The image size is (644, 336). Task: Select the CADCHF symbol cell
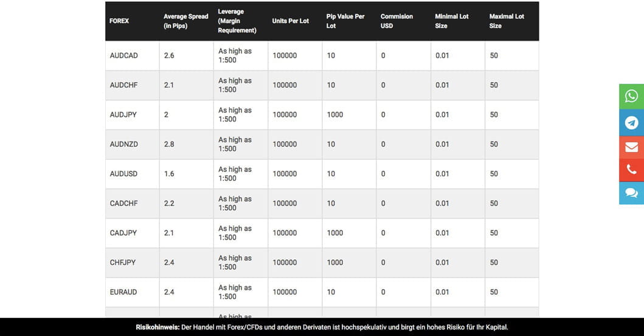(x=123, y=203)
